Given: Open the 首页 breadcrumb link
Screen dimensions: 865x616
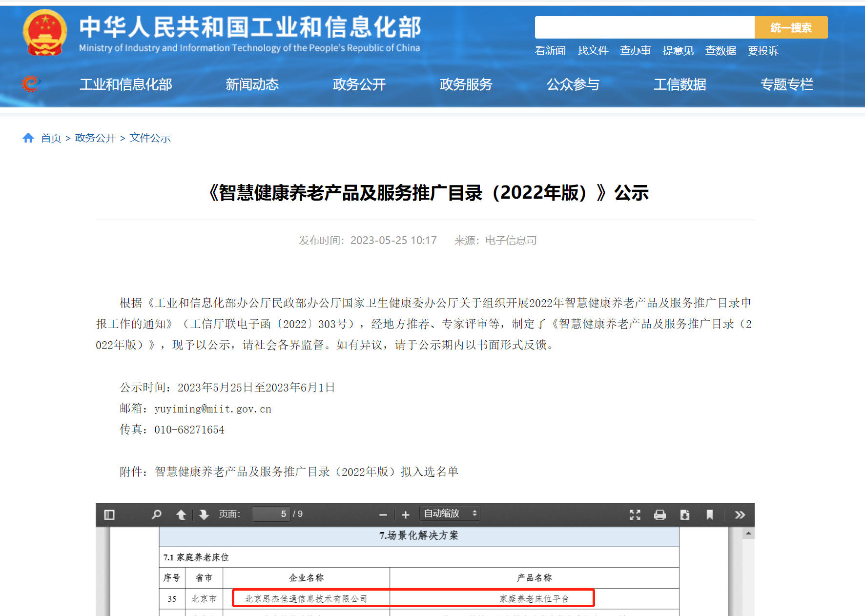Looking at the screenshot, I should point(51,138).
